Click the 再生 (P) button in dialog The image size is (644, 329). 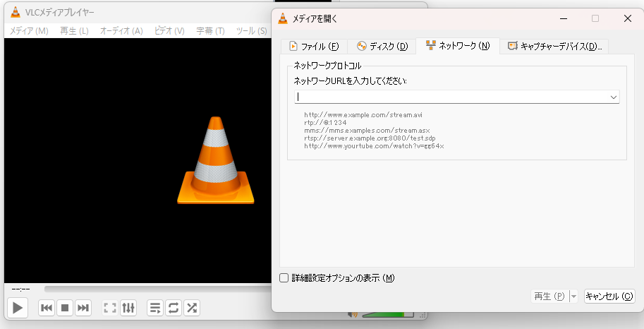click(x=549, y=296)
